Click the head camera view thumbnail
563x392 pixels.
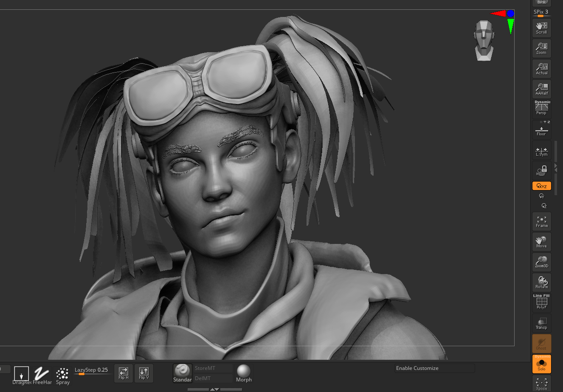click(x=484, y=40)
